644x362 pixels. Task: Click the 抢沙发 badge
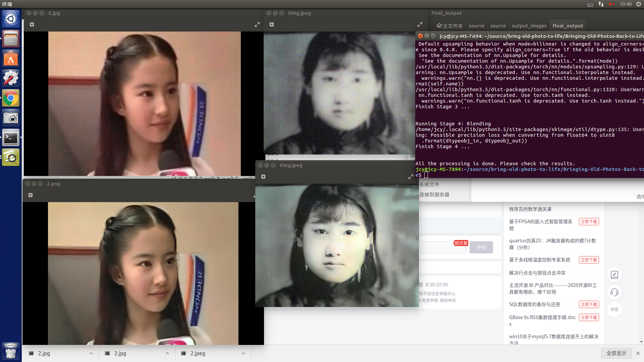pyautogui.click(x=461, y=243)
